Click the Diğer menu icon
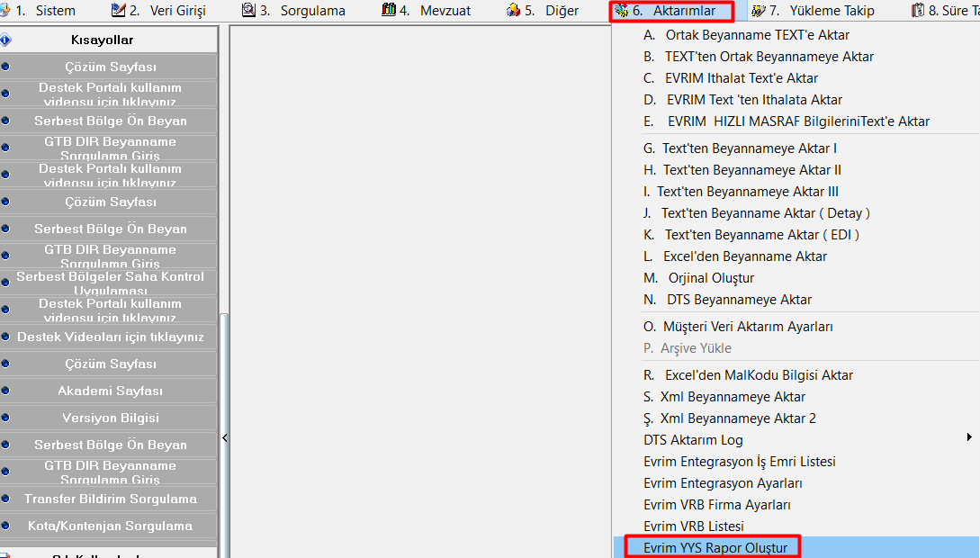The image size is (980, 558). click(x=514, y=11)
